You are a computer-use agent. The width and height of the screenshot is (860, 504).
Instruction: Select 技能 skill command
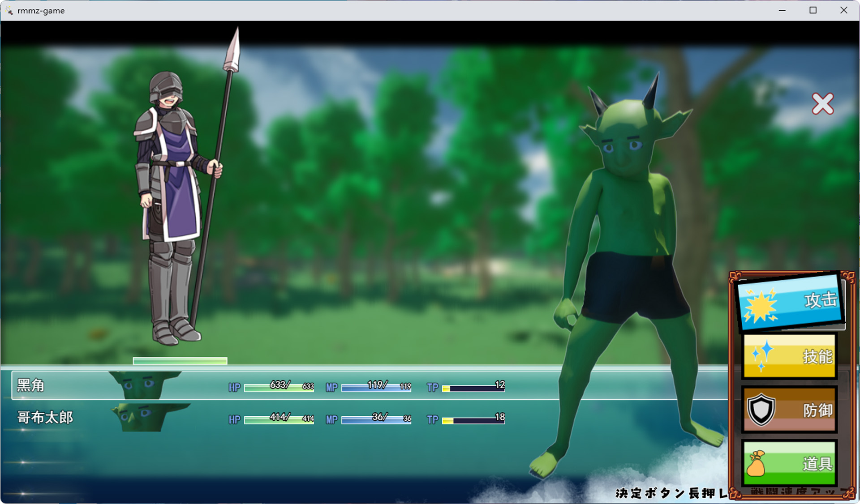point(817,356)
